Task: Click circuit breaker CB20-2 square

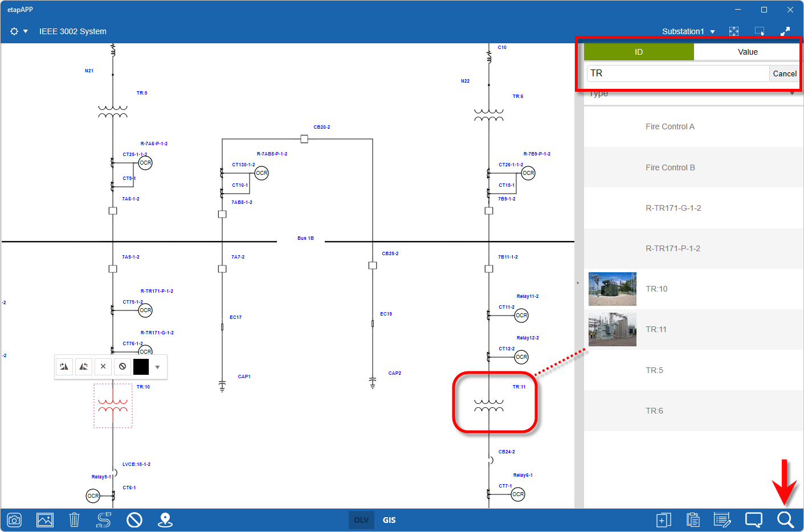Action: pyautogui.click(x=304, y=139)
